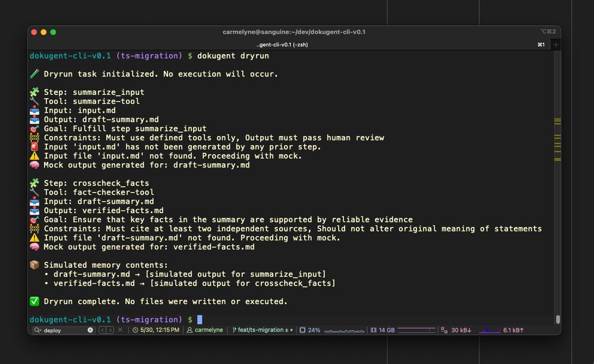Click the 6.1 kB upload rate
The image size is (594, 364).
pyautogui.click(x=513, y=330)
